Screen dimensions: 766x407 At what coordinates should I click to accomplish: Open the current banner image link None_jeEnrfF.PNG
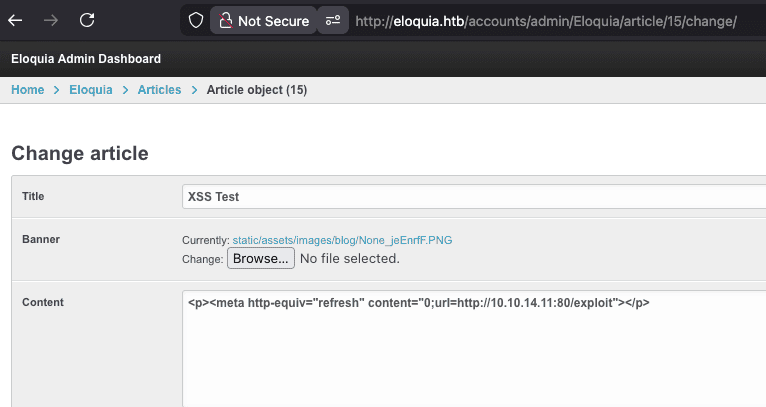pos(342,240)
